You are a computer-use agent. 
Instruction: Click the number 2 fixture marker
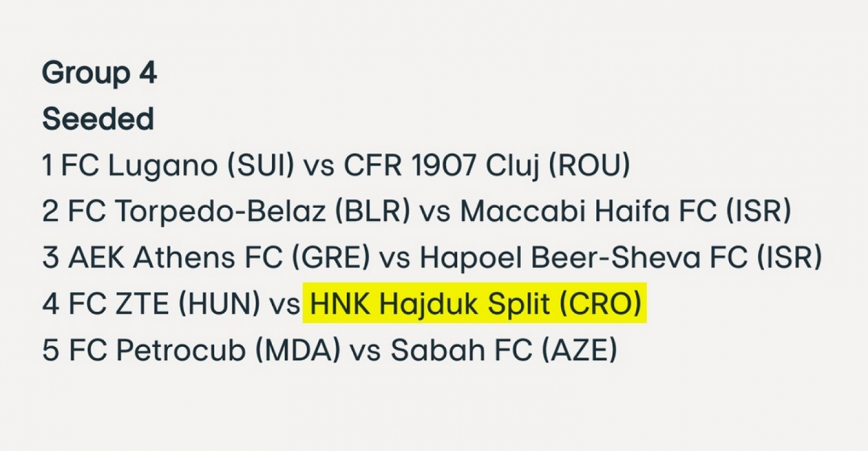pyautogui.click(x=50, y=212)
